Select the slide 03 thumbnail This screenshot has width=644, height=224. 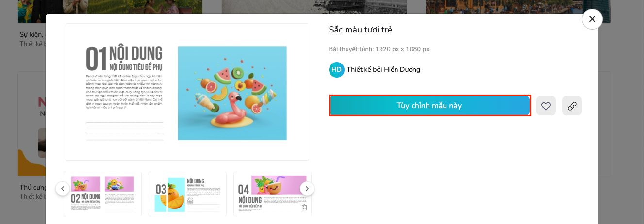tap(187, 193)
